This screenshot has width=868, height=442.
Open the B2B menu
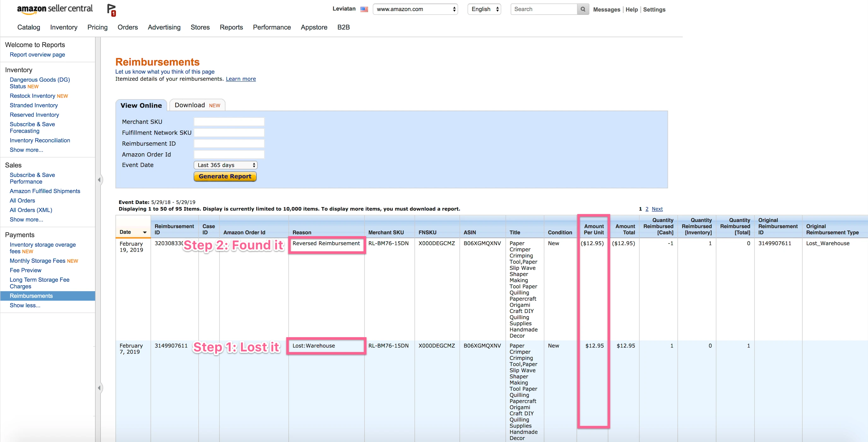tap(343, 27)
